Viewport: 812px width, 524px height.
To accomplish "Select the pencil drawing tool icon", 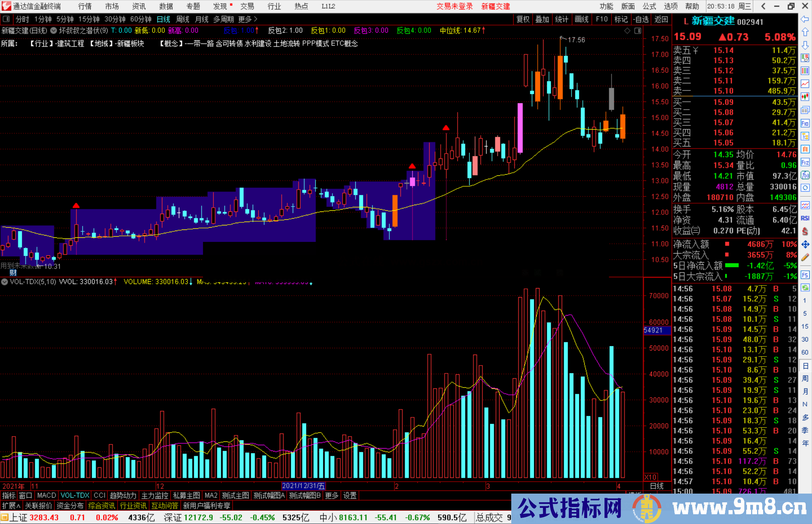I will (x=805, y=257).
